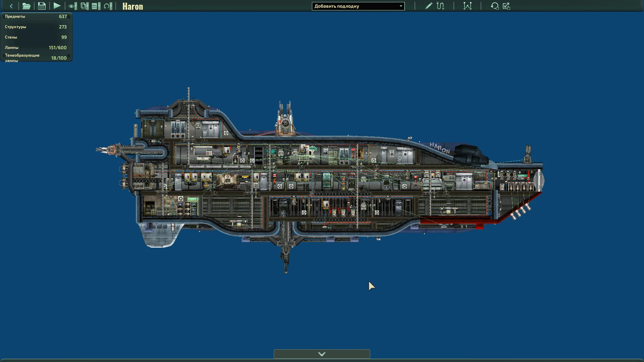Image resolution: width=644 pixels, height=362 pixels.
Task: Open the wiring tool
Action: coord(440,6)
